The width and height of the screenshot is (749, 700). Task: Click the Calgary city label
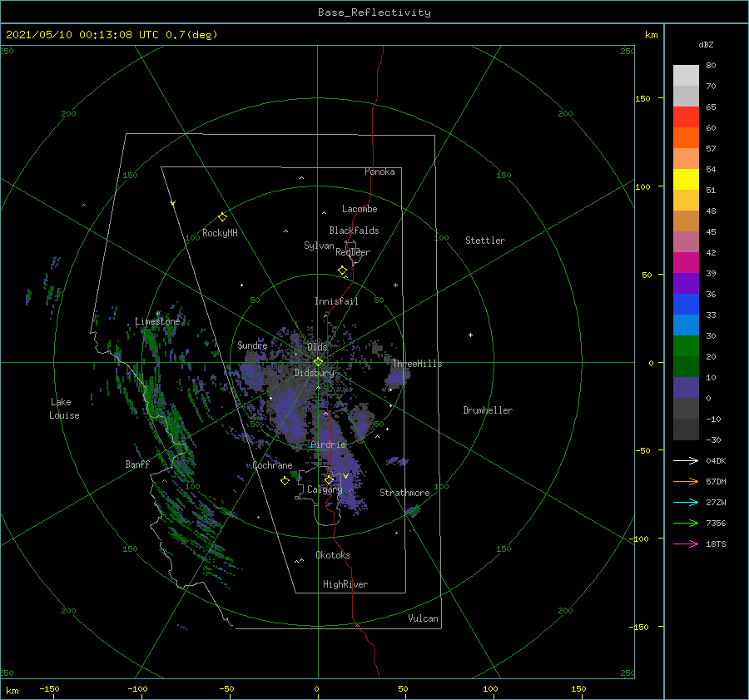325,489
